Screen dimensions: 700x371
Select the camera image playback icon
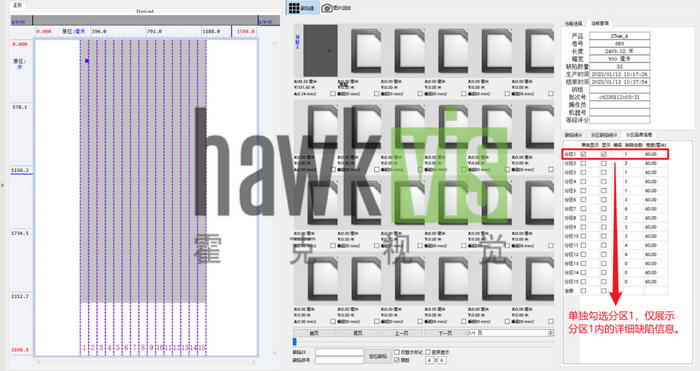[x=327, y=8]
